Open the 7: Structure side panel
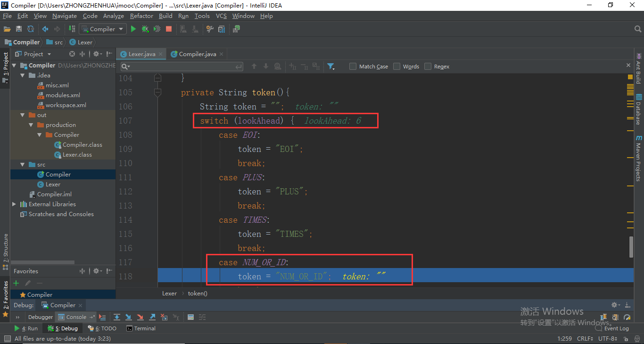 (x=5, y=251)
